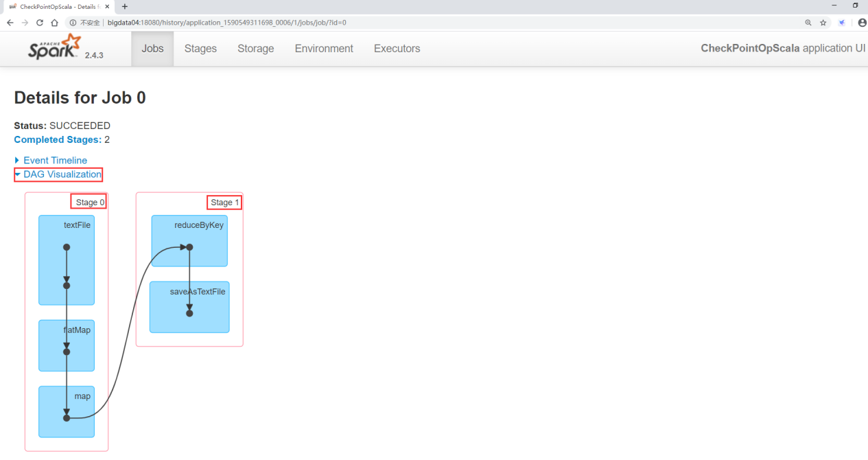Viewport: 868px width, 460px height.
Task: Select the textFile node in Stage 0
Action: pyautogui.click(x=67, y=260)
